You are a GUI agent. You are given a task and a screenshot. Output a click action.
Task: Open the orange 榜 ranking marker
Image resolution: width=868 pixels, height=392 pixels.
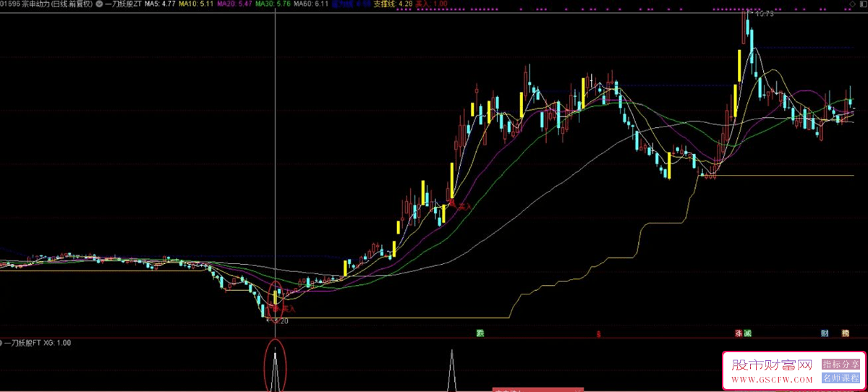click(845, 333)
